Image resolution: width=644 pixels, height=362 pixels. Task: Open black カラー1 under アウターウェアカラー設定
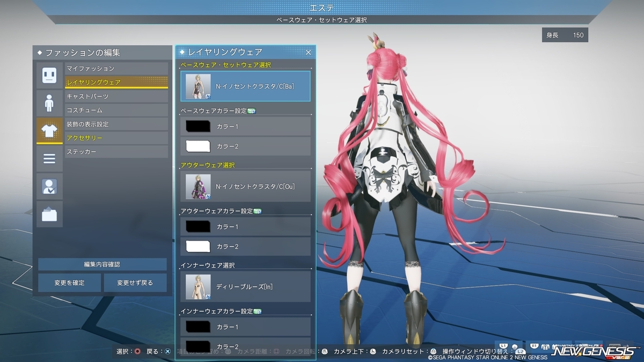tap(245, 227)
